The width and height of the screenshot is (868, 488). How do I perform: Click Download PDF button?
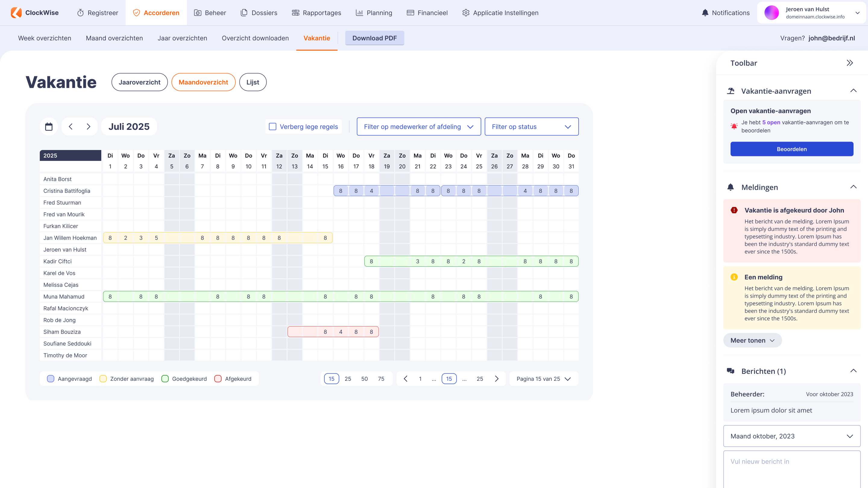coord(374,38)
